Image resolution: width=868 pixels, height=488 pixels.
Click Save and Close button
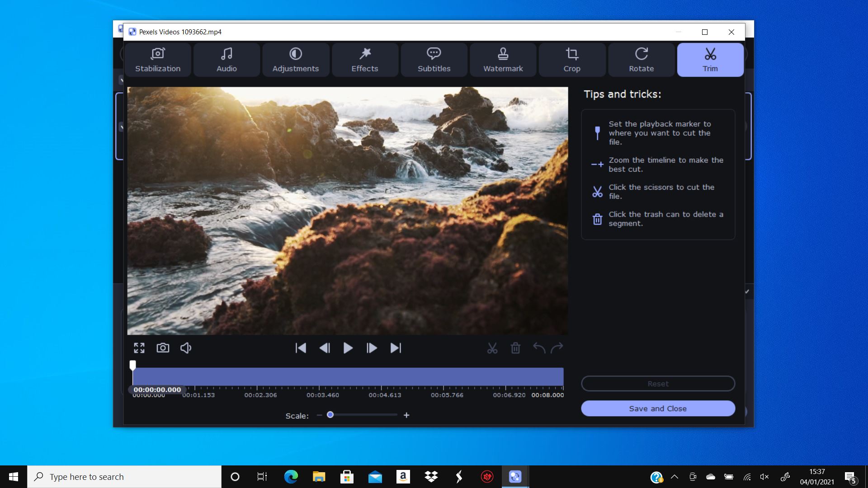[658, 408]
